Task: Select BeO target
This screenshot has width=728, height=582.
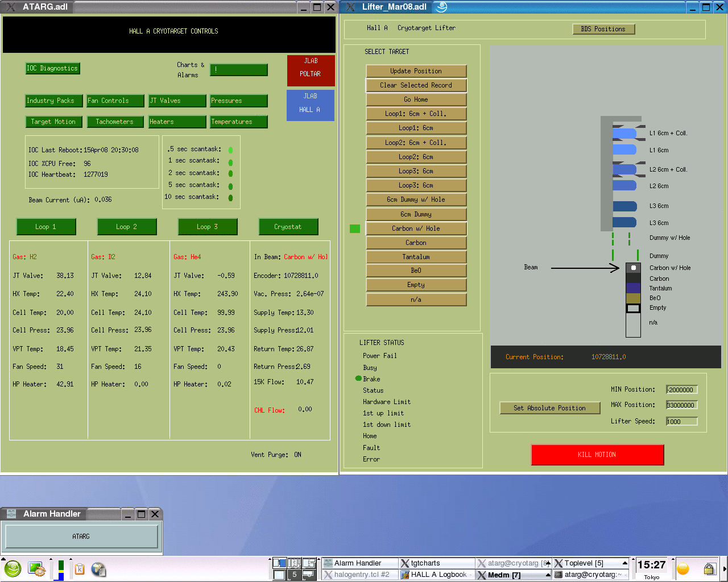Action: [416, 271]
